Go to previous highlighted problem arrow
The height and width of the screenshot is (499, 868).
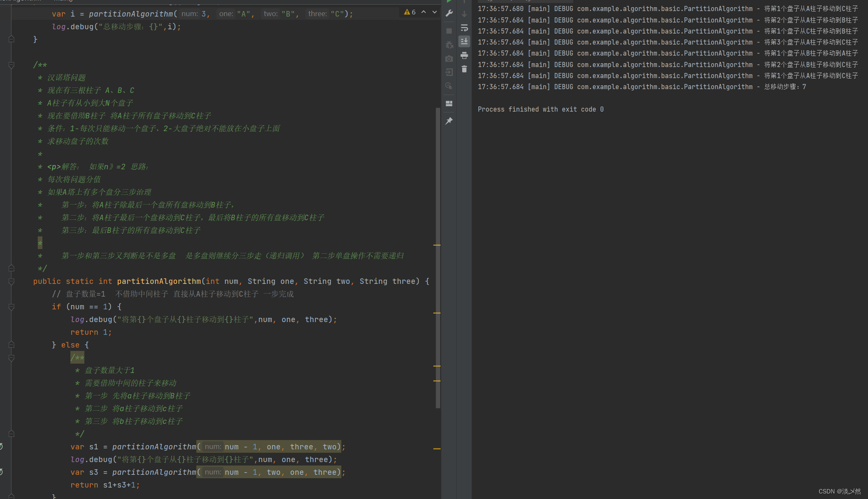pyautogui.click(x=424, y=12)
